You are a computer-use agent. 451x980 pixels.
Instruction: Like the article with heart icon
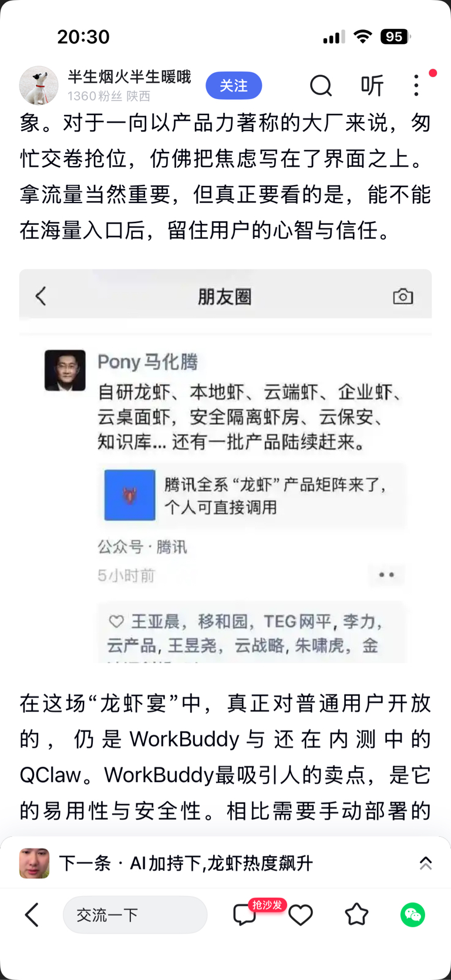[300, 915]
